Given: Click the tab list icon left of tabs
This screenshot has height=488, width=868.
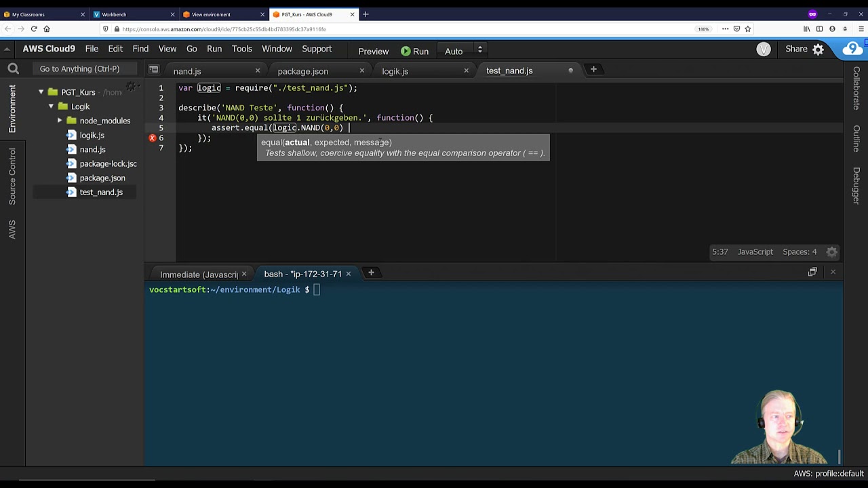Looking at the screenshot, I should coord(154,69).
